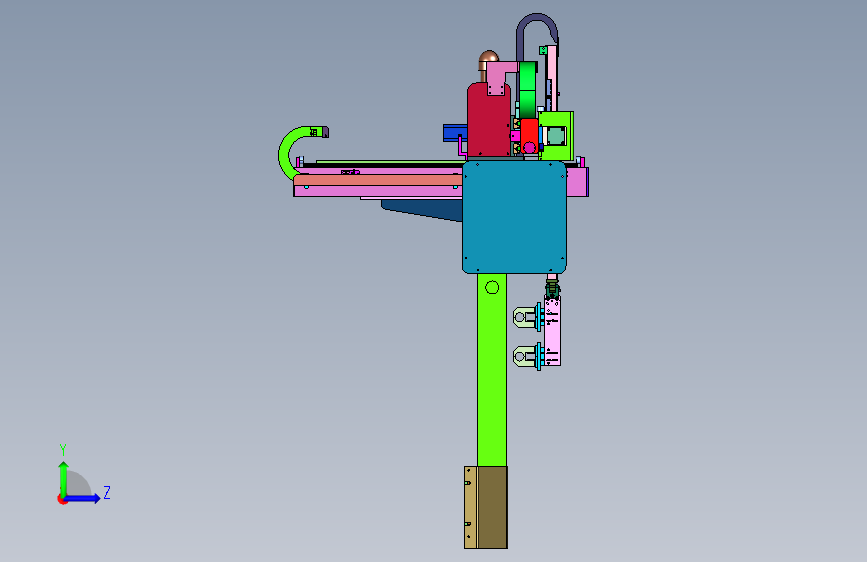Screen dimensions: 867x562
Task: Click the circular hole on green column
Action: 492,288
